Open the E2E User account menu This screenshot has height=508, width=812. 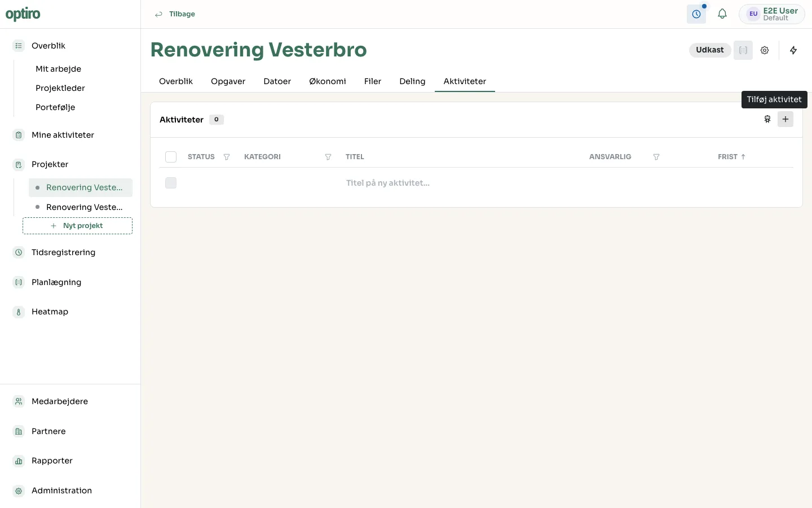[x=772, y=14]
